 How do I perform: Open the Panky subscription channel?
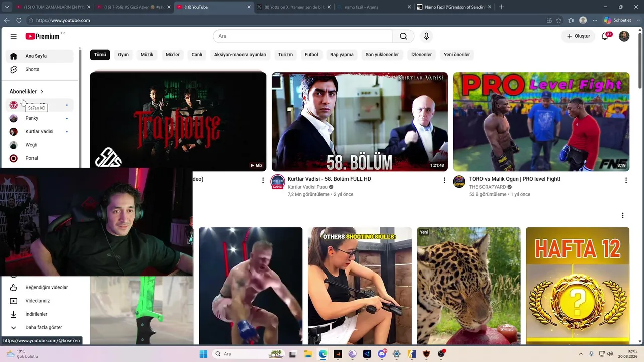(40, 118)
